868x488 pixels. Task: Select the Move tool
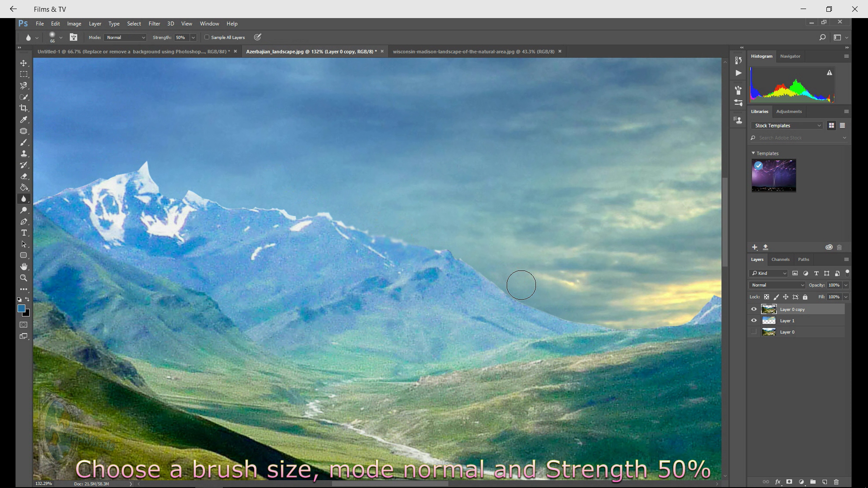coord(24,63)
